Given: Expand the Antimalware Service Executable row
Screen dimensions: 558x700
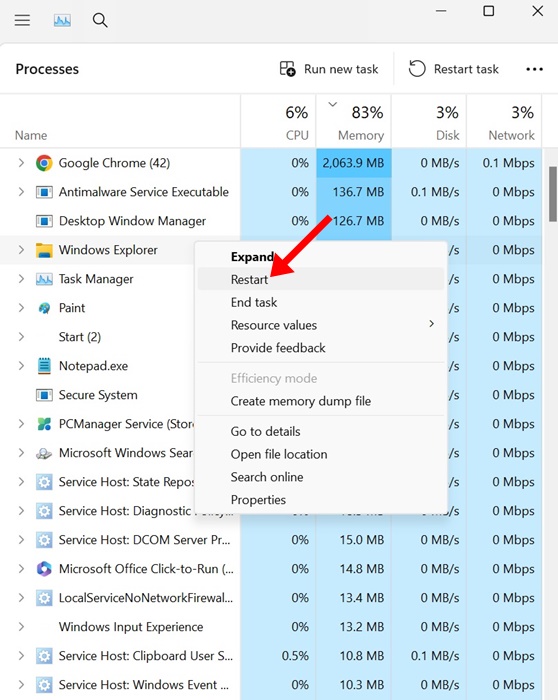Looking at the screenshot, I should [x=21, y=192].
